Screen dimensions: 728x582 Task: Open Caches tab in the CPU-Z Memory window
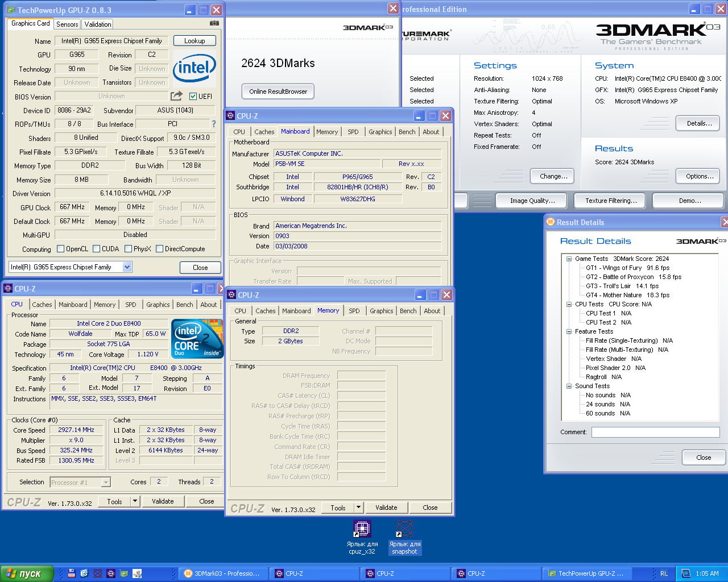coord(266,311)
